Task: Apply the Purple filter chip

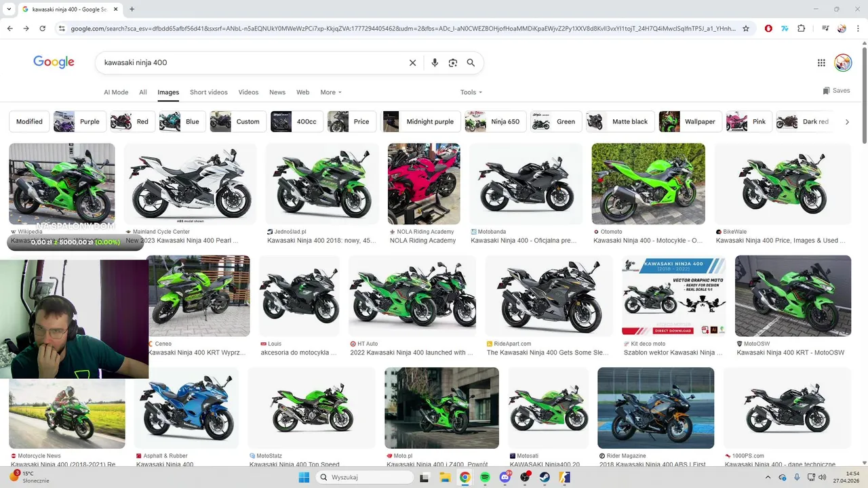Action: tap(80, 122)
